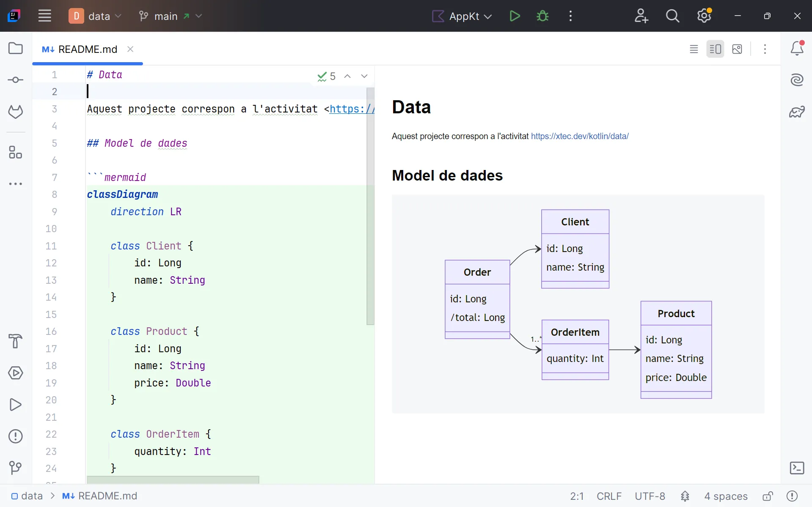This screenshot has height=507, width=812.
Task: Open the Terminal tool window
Action: coord(797,468)
